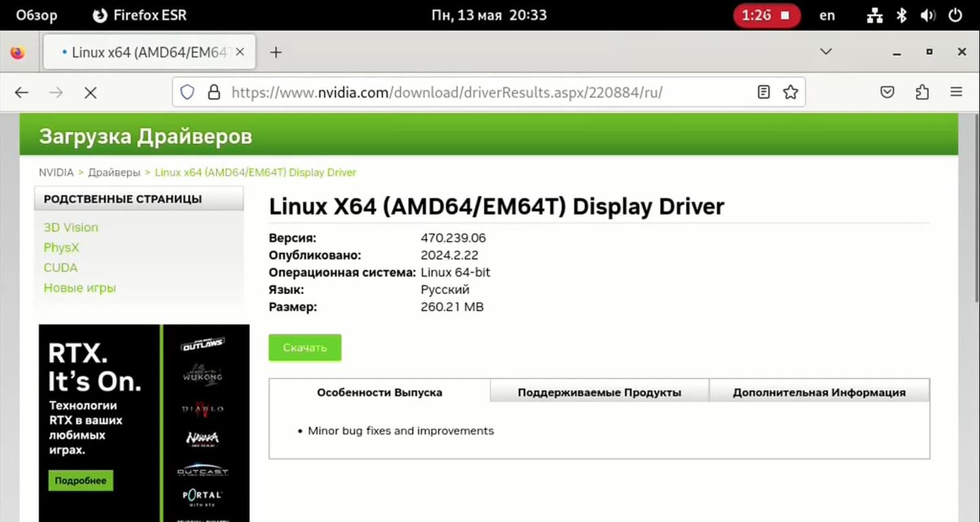Click Minor bug fixes and improvements text

click(400, 431)
